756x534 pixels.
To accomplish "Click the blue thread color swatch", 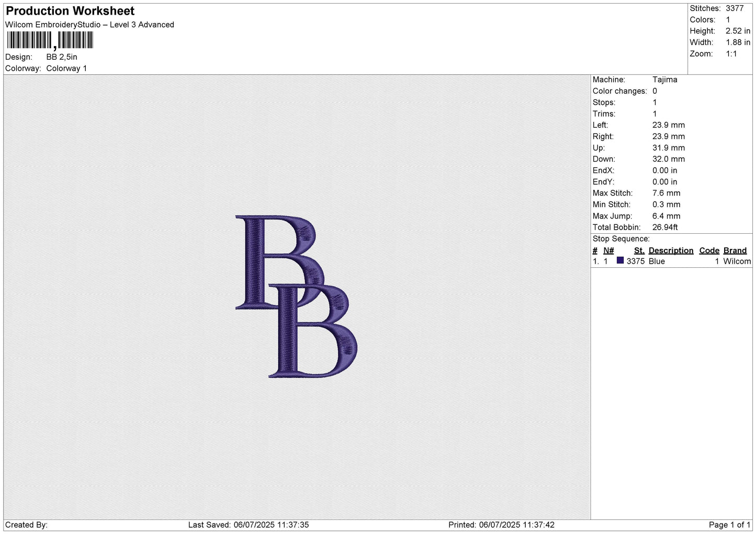I will pos(620,260).
